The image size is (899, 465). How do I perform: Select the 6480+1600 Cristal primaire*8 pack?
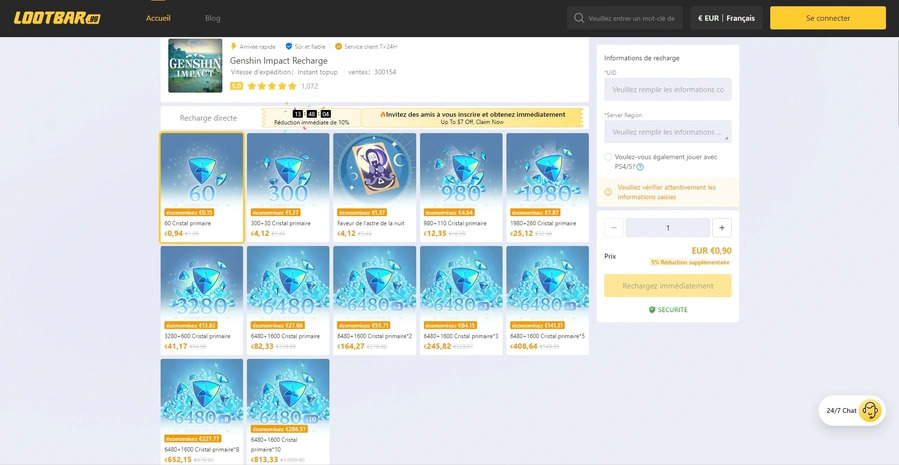pos(202,412)
